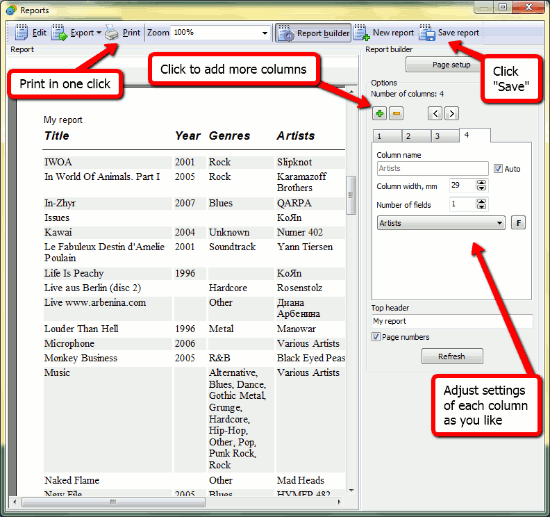The image size is (550, 517).
Task: Click the Monkey Business title
Action: [81, 358]
